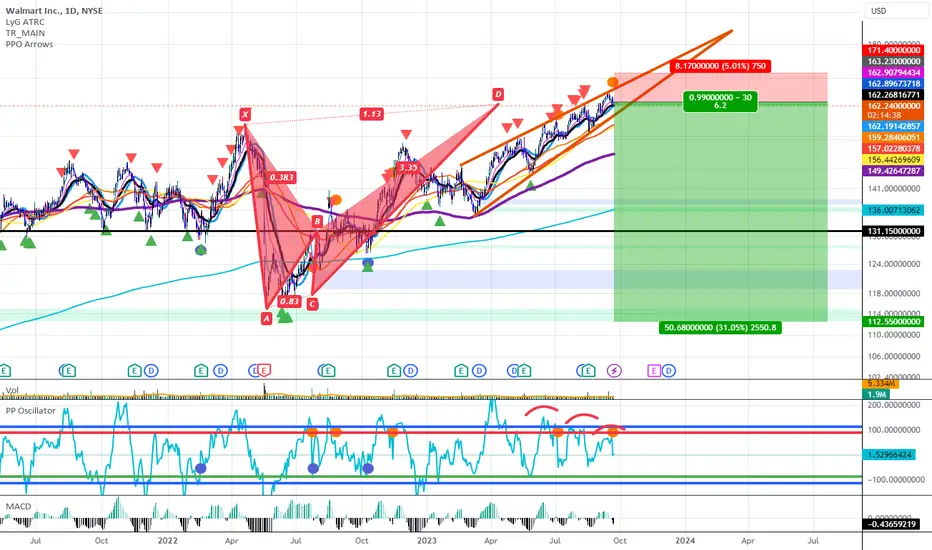The height and width of the screenshot is (550, 932).
Task: Click the red stop label 8.17000000 (5.01%) 750
Action: click(720, 66)
